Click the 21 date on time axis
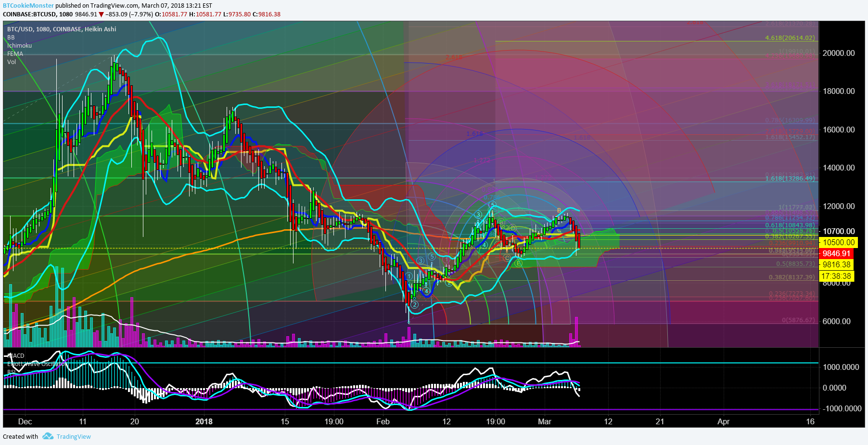The width and height of the screenshot is (868, 445). 660,421
